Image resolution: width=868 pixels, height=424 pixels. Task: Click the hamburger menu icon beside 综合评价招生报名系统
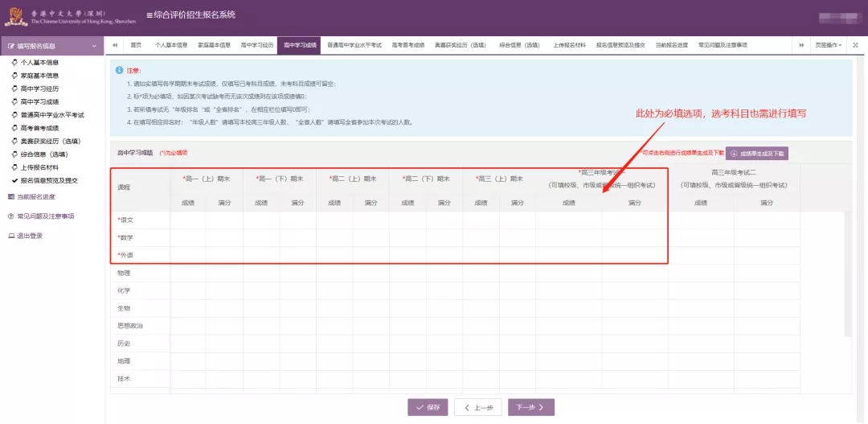tap(149, 15)
